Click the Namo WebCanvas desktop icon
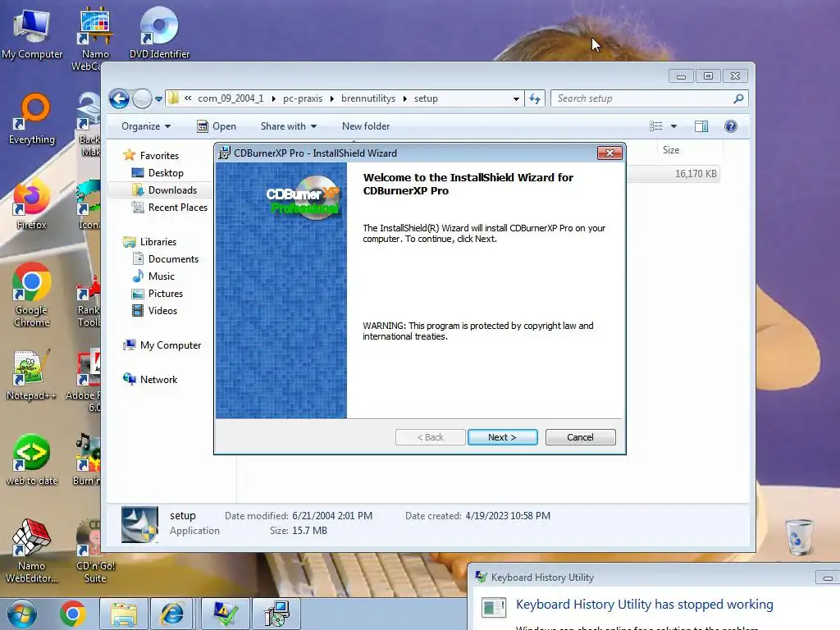This screenshot has height=630, width=840. coord(95,39)
